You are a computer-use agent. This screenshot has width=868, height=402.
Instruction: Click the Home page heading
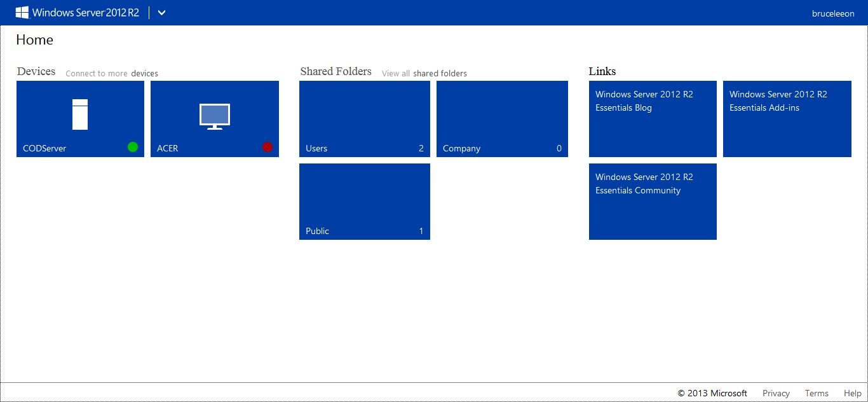click(34, 39)
